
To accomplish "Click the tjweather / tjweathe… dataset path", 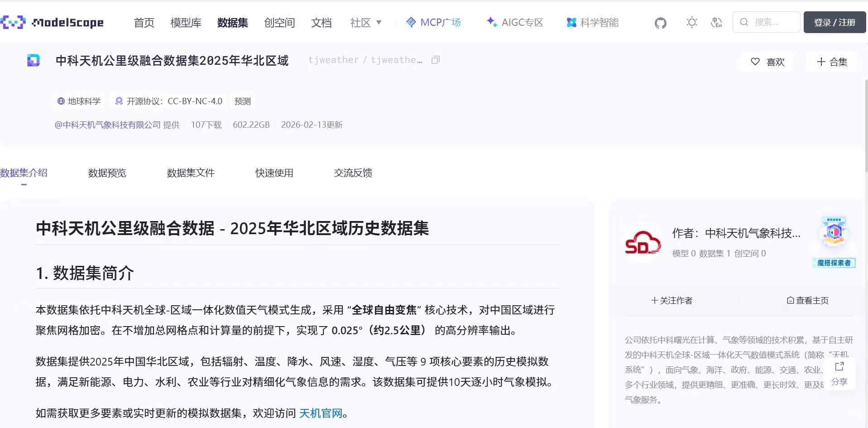I will click(x=365, y=60).
